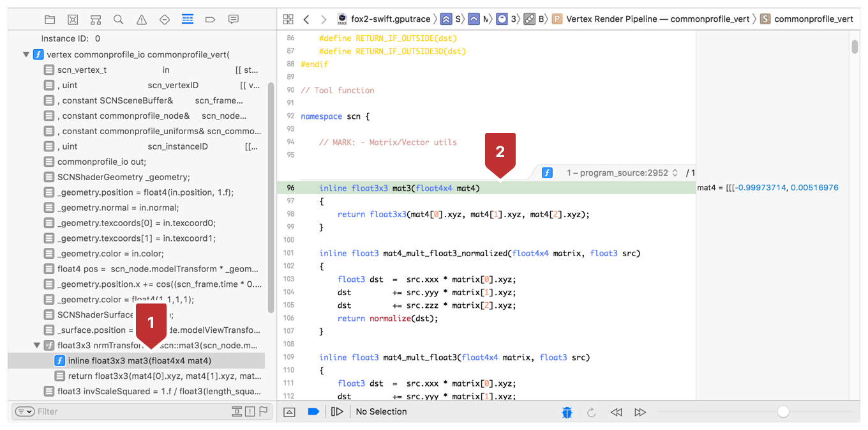
Task: Toggle the filter-bar icon showing only issues
Action: (x=250, y=411)
